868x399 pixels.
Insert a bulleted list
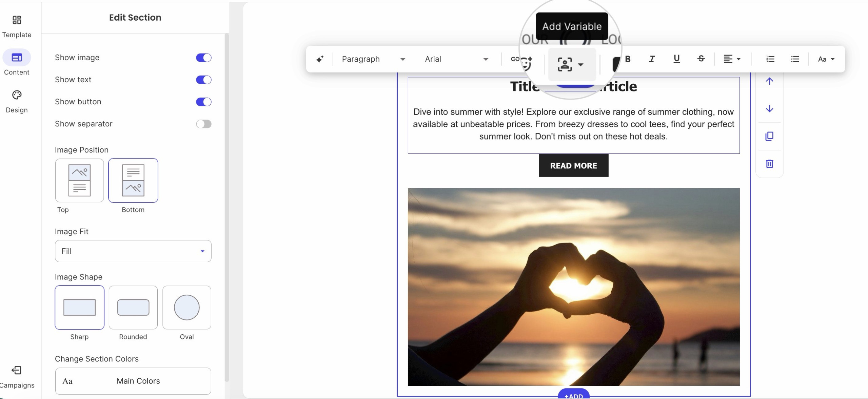click(795, 59)
